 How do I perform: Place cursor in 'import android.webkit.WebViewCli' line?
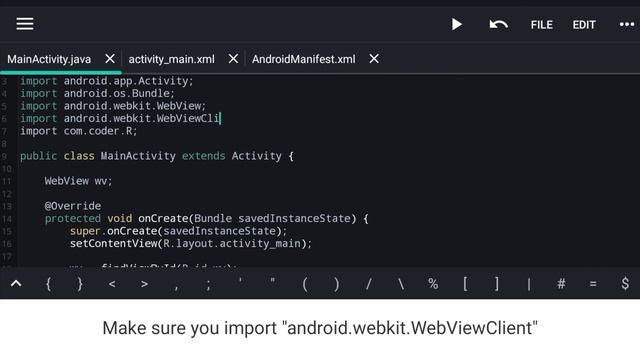pos(120,119)
